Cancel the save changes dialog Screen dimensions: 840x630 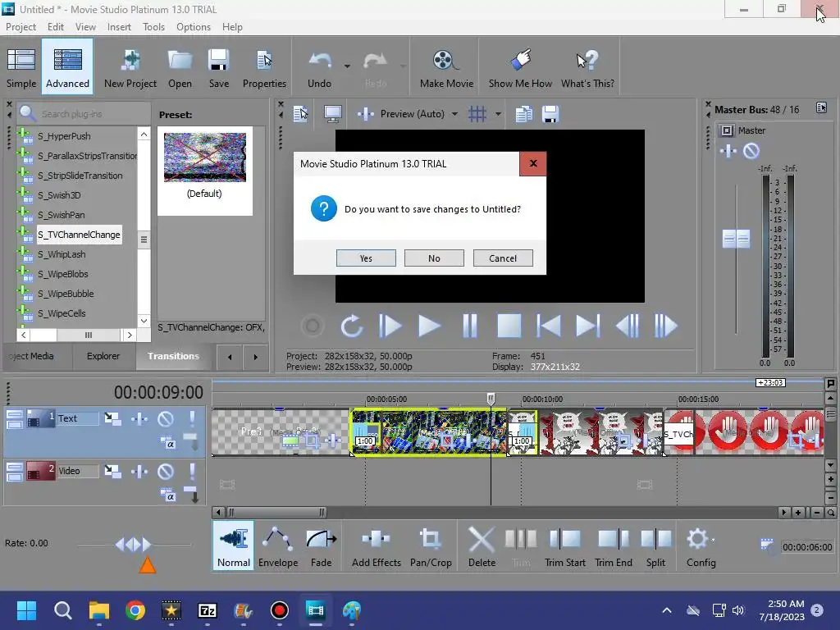point(503,258)
